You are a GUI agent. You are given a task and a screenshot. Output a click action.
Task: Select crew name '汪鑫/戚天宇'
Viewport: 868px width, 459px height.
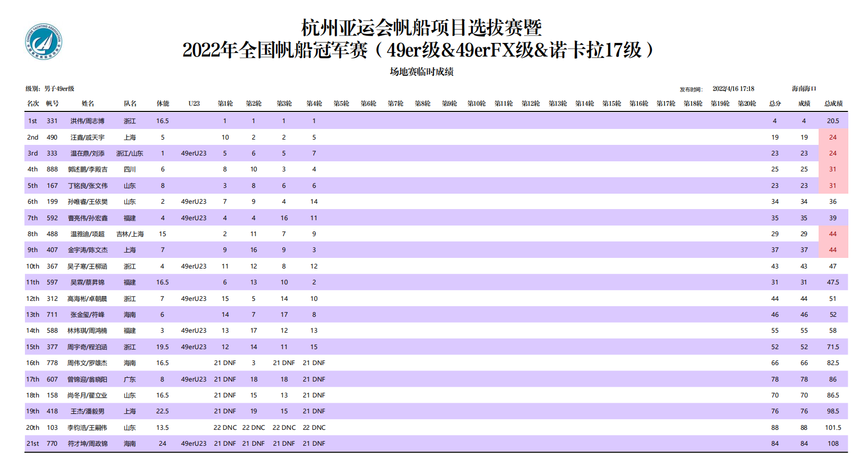pos(88,137)
